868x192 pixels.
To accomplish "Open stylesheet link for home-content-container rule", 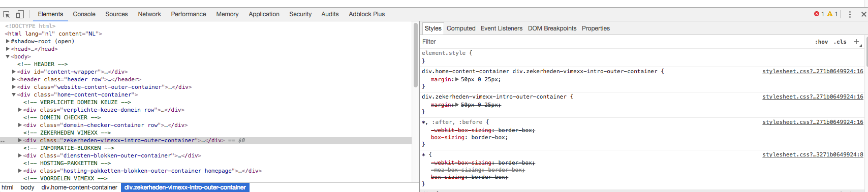I will click(813, 72).
